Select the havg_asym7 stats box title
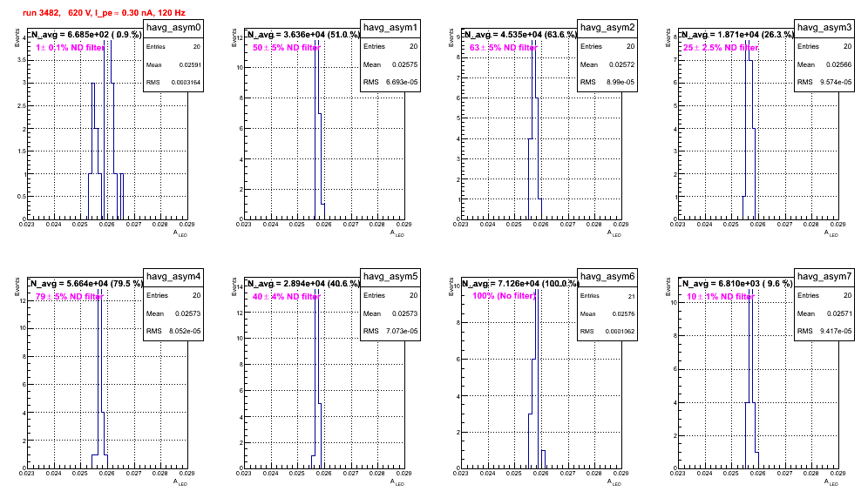The height and width of the screenshot is (498, 868). click(824, 277)
